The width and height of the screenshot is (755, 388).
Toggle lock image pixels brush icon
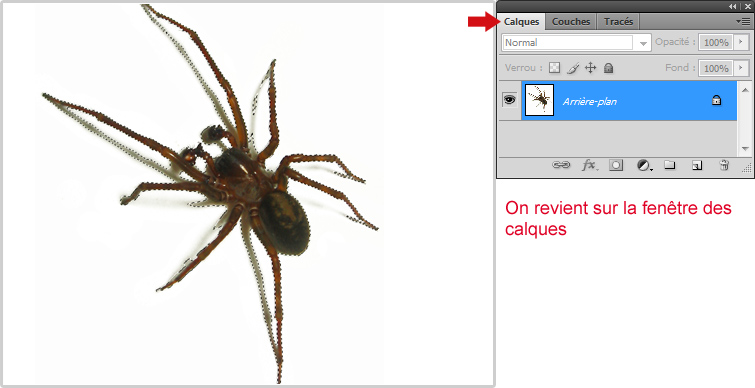coord(573,68)
